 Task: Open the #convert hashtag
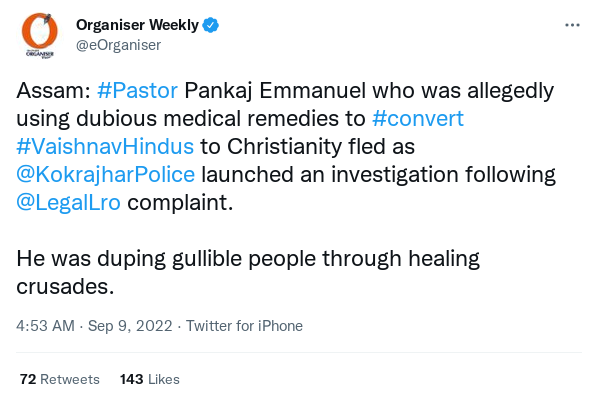coord(418,119)
